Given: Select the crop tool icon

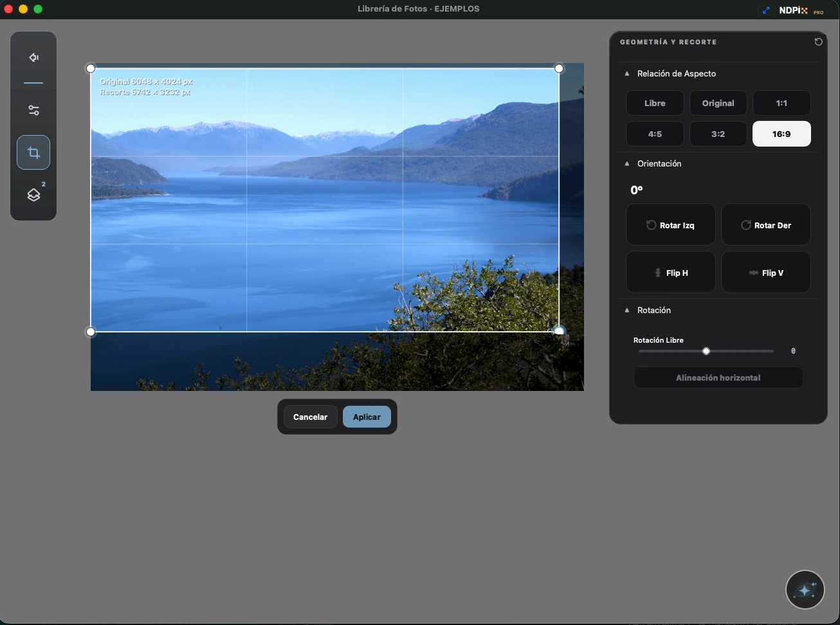Looking at the screenshot, I should (x=33, y=152).
